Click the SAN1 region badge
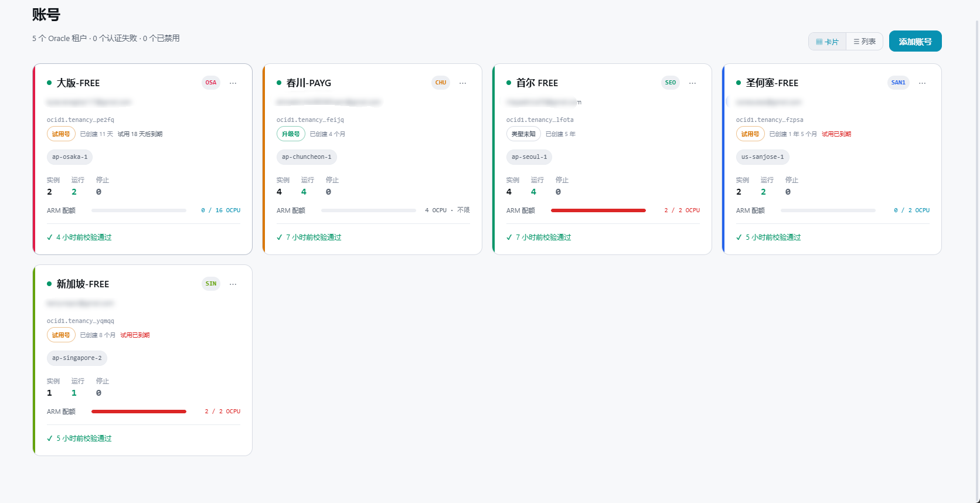 tap(899, 83)
